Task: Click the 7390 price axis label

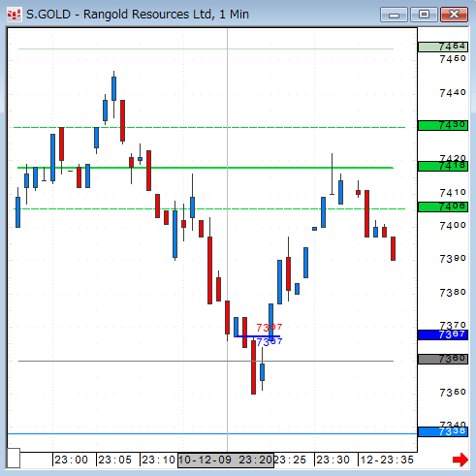Action: [453, 259]
